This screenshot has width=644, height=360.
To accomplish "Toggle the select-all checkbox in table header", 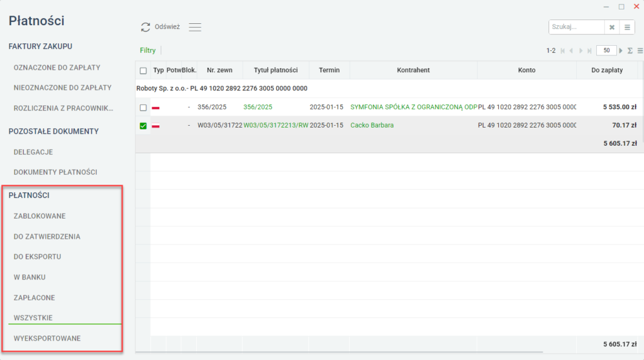I will point(143,70).
